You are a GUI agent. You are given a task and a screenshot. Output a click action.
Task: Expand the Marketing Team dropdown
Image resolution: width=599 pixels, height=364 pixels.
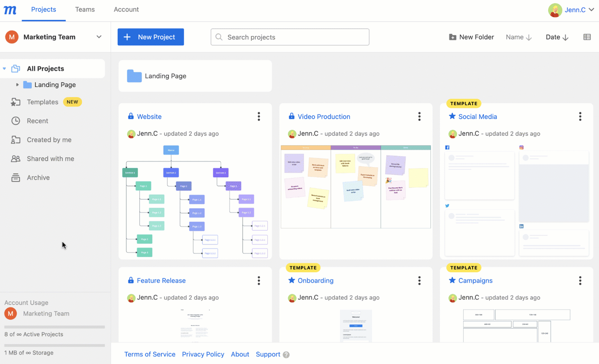click(x=98, y=37)
